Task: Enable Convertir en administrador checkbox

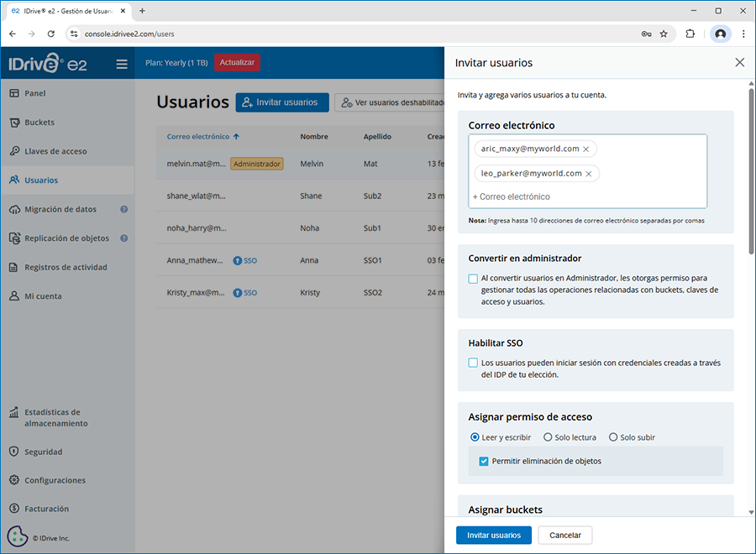Action: (x=473, y=278)
